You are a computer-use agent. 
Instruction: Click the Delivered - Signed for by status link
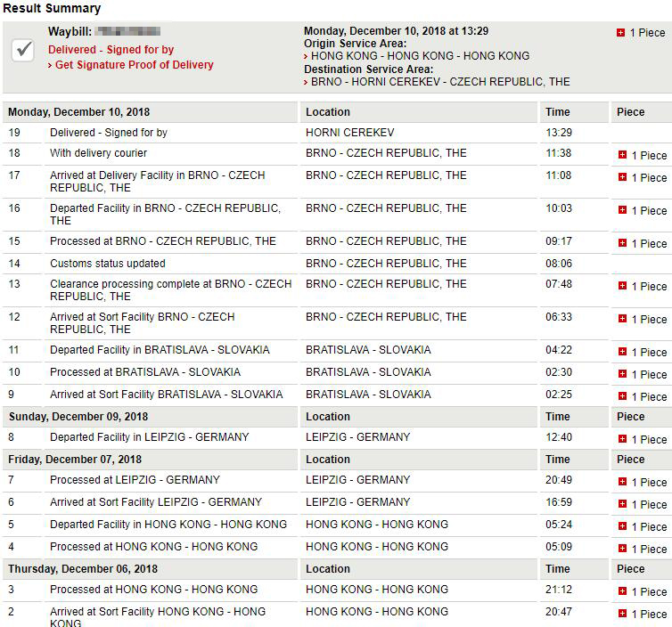coord(111,50)
